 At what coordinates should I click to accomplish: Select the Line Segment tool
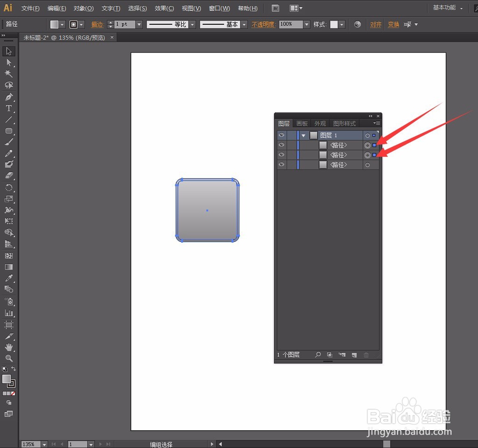(x=9, y=120)
